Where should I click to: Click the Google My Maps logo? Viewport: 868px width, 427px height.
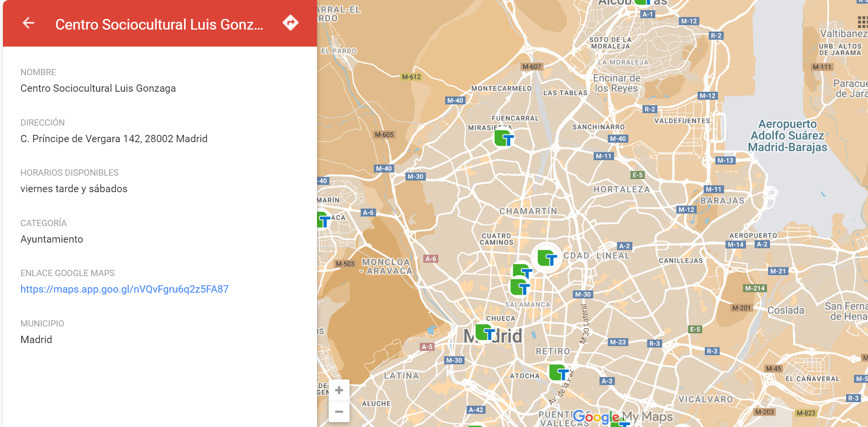coord(623,416)
